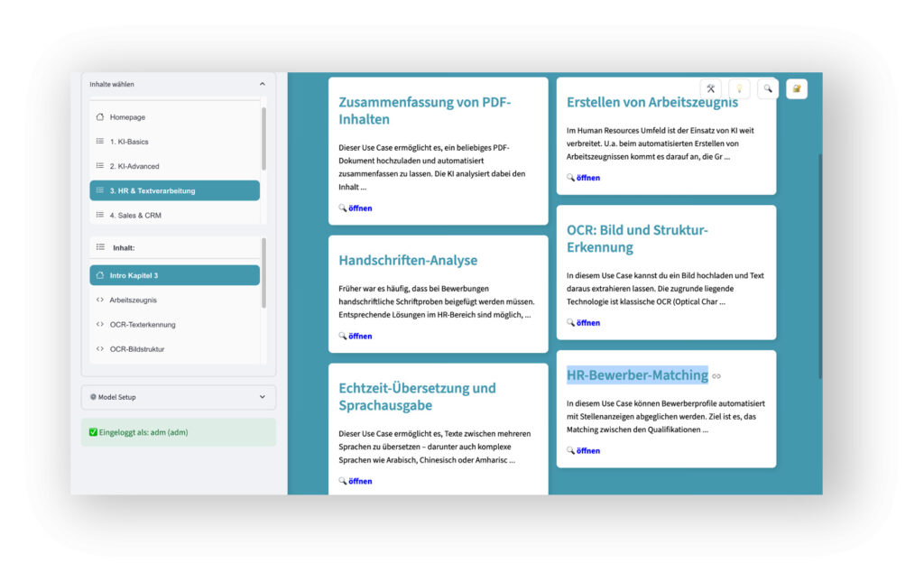Click the main content page scrollbar
Viewport: 924px width, 582px height.
(x=819, y=266)
